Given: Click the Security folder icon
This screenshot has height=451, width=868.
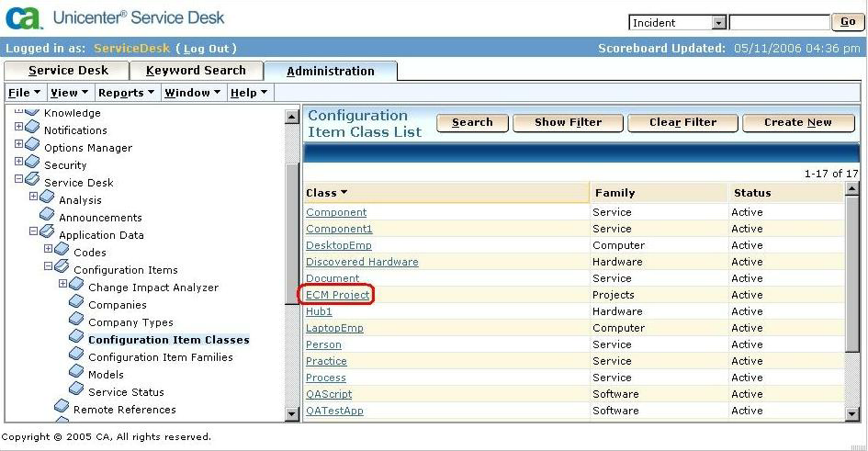Looking at the screenshot, I should [32, 162].
